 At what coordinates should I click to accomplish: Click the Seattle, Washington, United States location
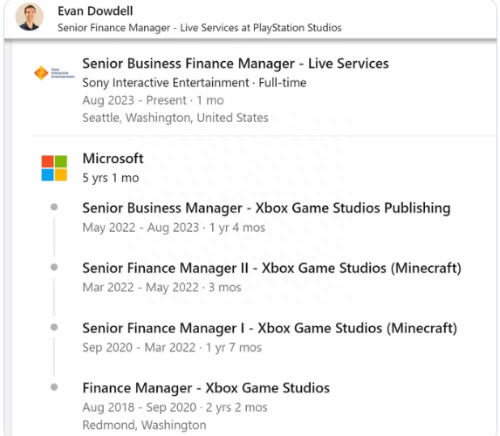(175, 118)
